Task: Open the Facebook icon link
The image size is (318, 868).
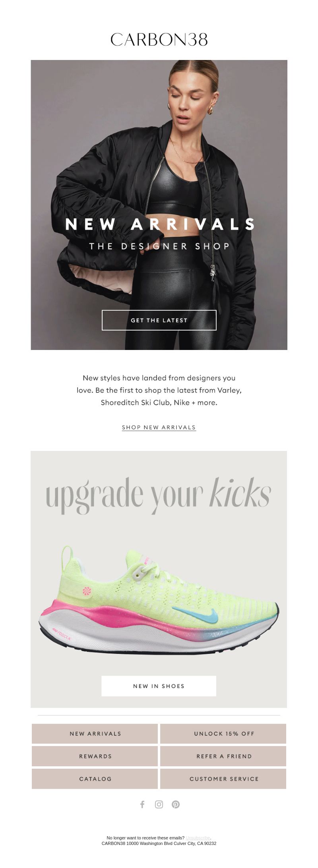Action: pyautogui.click(x=142, y=804)
